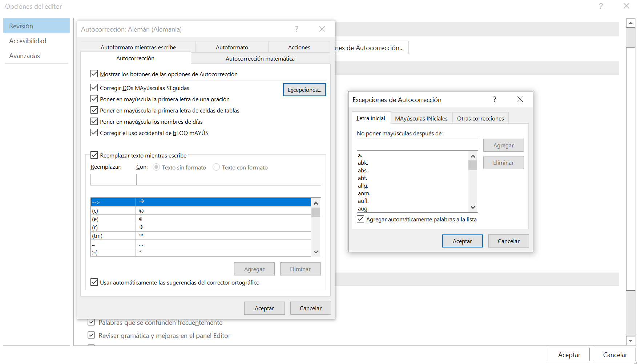Toggle Palabras que se confunden frecuentemente checkbox
This screenshot has width=637, height=364.
[91, 322]
